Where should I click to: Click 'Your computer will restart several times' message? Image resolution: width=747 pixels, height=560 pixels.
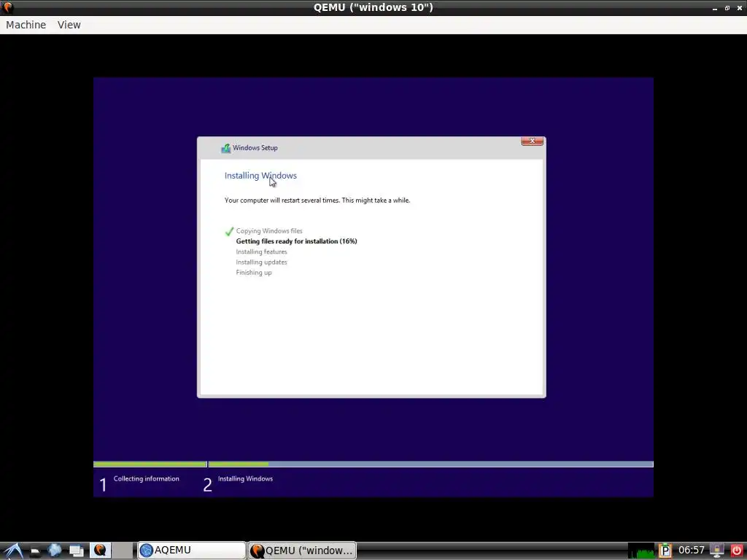317,201
